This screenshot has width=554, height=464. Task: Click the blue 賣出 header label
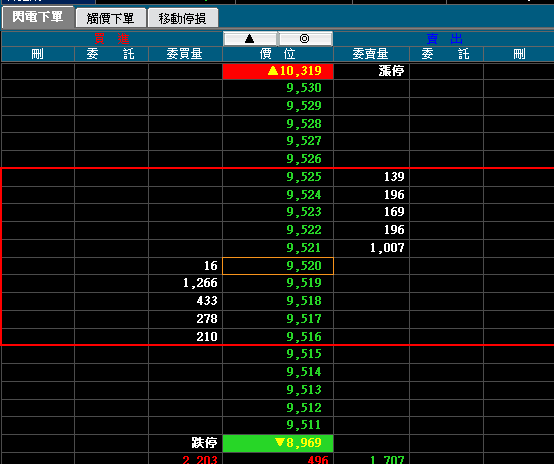(x=445, y=39)
